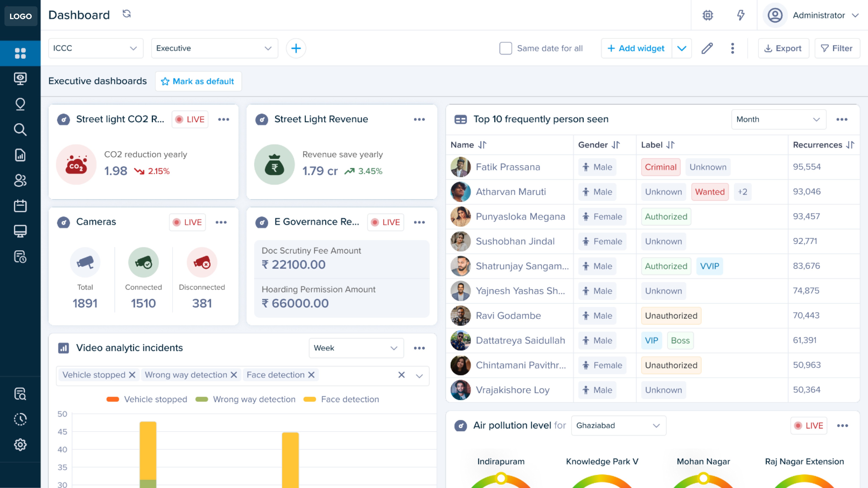The image size is (868, 488).
Task: Remove the Vehicle stopped filter tag
Action: click(132, 375)
